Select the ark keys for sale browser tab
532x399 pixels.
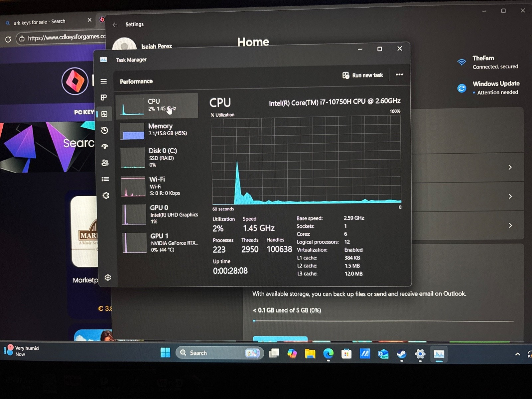pos(48,22)
